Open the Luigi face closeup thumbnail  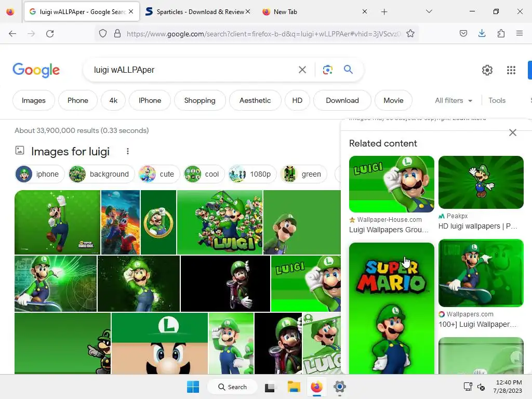(159, 343)
